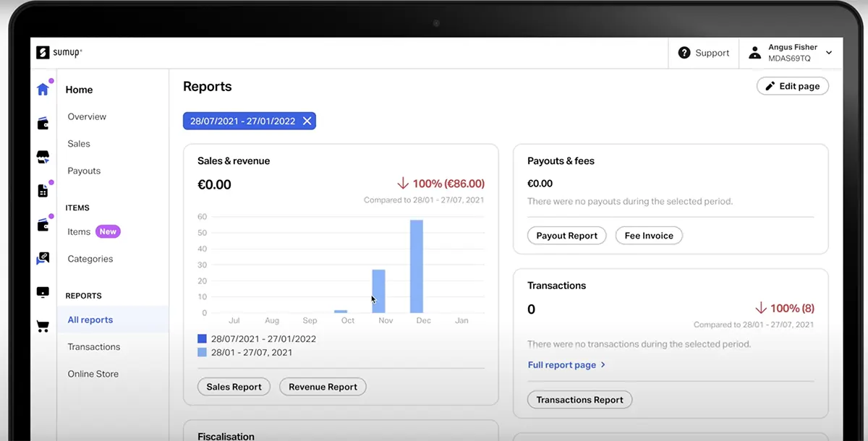Click the '100% (8)' transactions decrease text

[792, 309]
